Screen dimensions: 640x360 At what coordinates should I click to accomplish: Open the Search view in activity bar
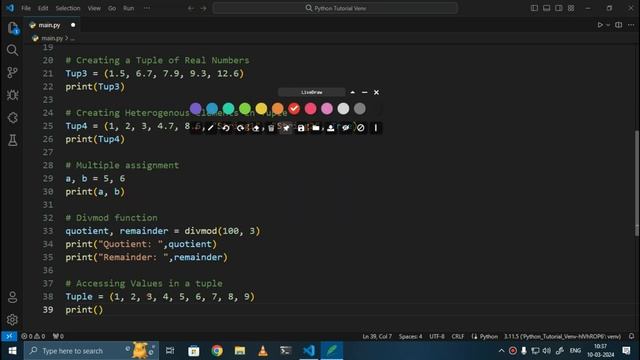(13, 50)
